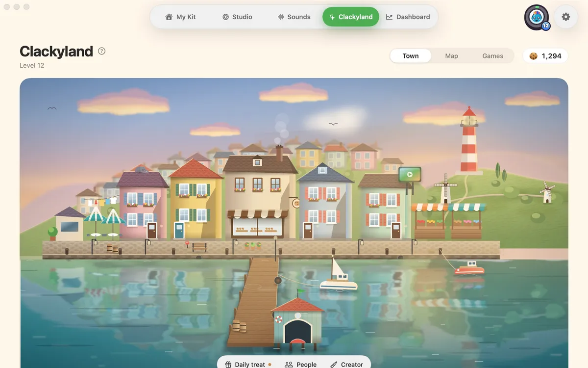Viewport: 588px width, 368px height.
Task: Select the Clackyland tab
Action: [x=351, y=17]
